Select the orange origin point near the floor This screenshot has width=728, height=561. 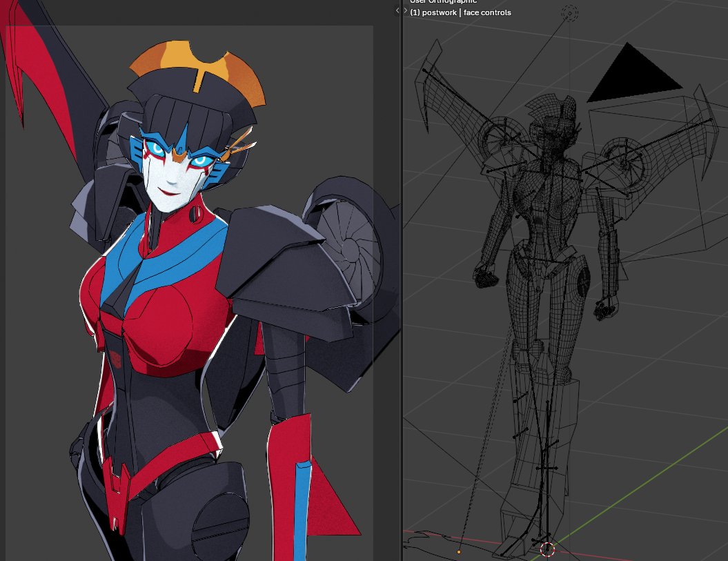(459, 552)
